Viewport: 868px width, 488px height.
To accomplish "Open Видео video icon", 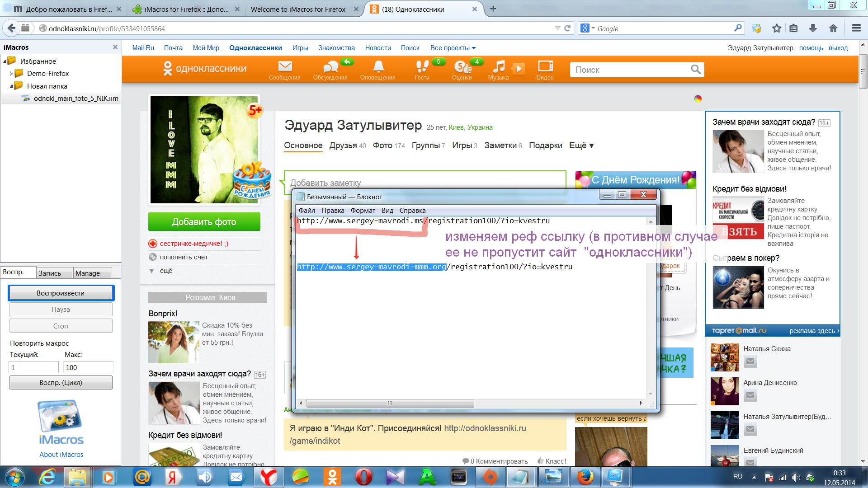I will [x=545, y=70].
